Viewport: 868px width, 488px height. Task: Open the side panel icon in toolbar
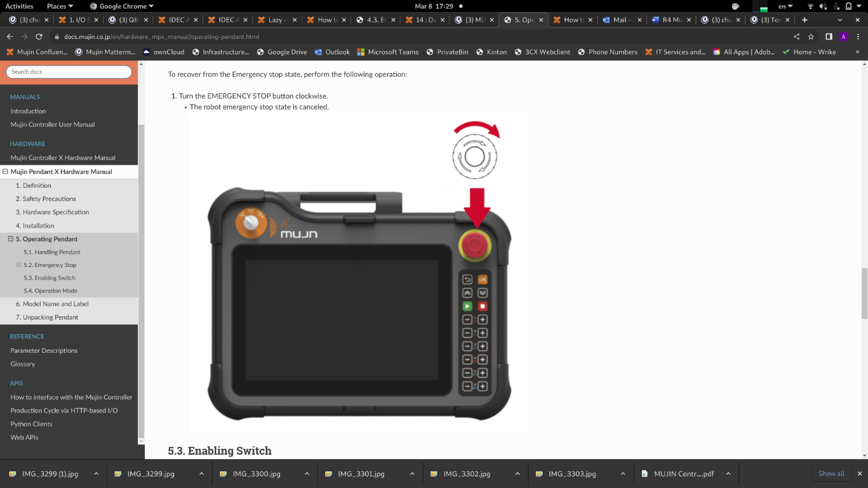(828, 37)
